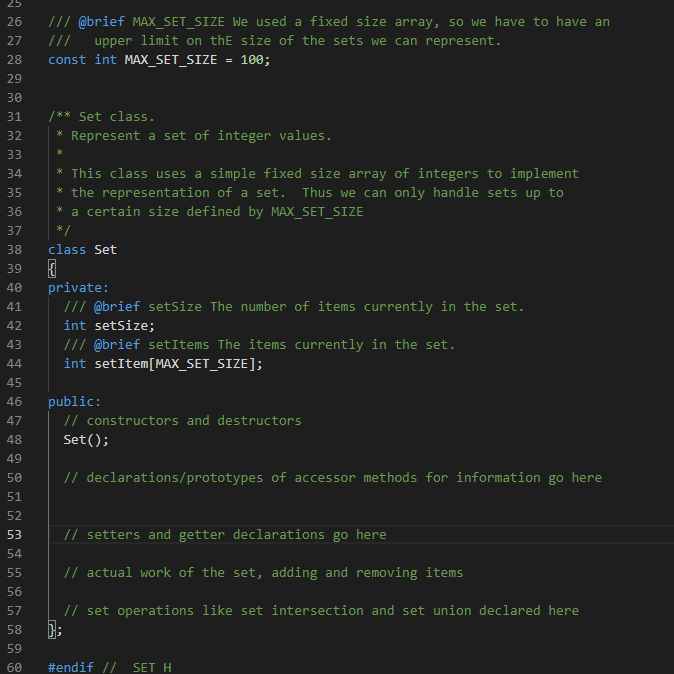Click 'MAX_SET_SIZE' in the line 36 comment
The width and height of the screenshot is (674, 674).
click(317, 211)
